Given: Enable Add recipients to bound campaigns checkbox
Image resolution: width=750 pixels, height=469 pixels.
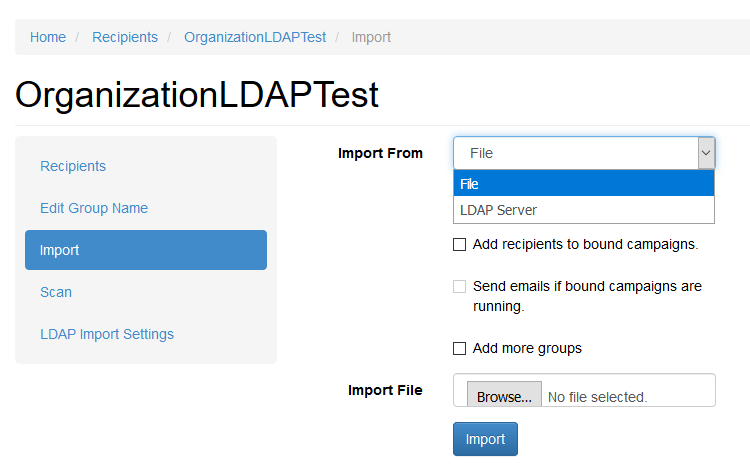Looking at the screenshot, I should click(459, 245).
